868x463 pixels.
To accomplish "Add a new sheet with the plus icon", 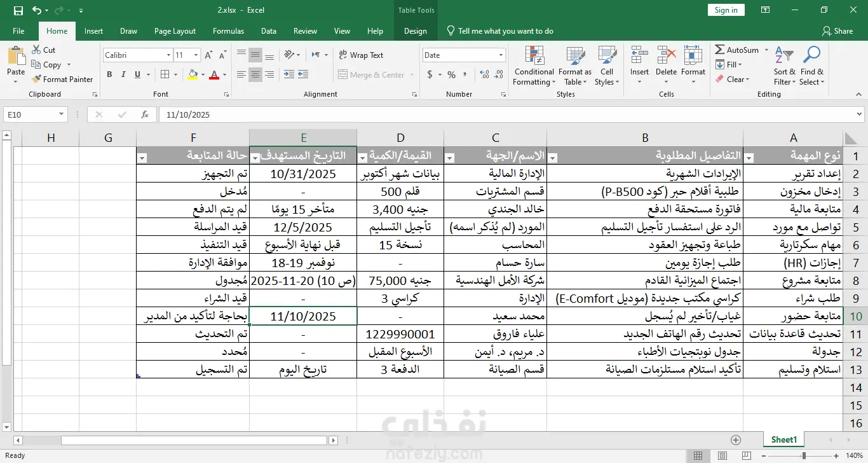I will [736, 440].
